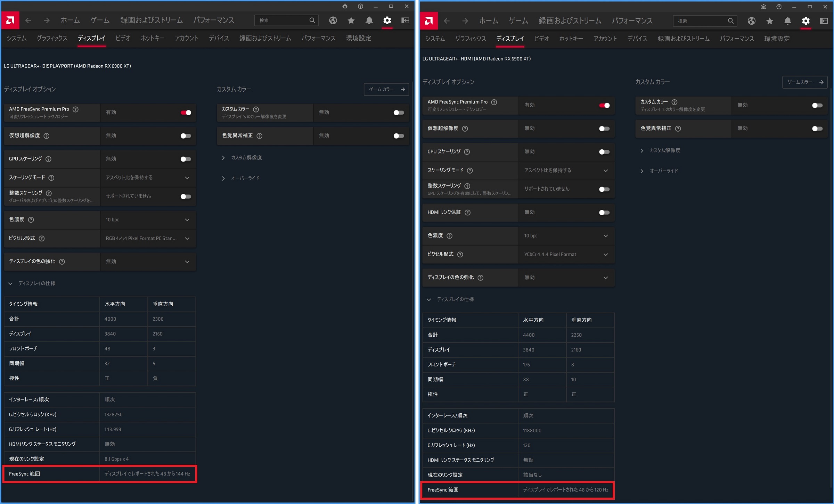Go back in left window navigation
Image resolution: width=834 pixels, height=504 pixels.
[28, 20]
